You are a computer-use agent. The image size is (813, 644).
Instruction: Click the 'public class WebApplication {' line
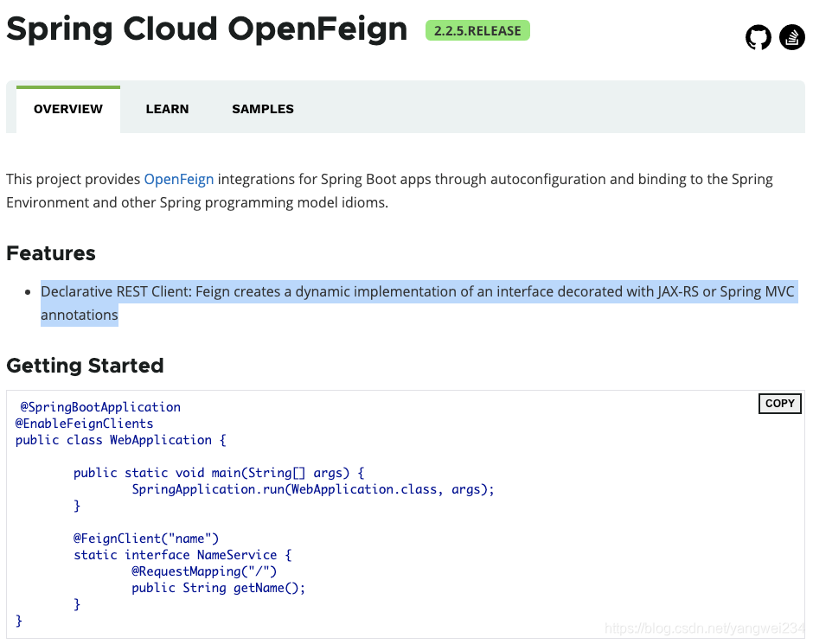coord(121,440)
